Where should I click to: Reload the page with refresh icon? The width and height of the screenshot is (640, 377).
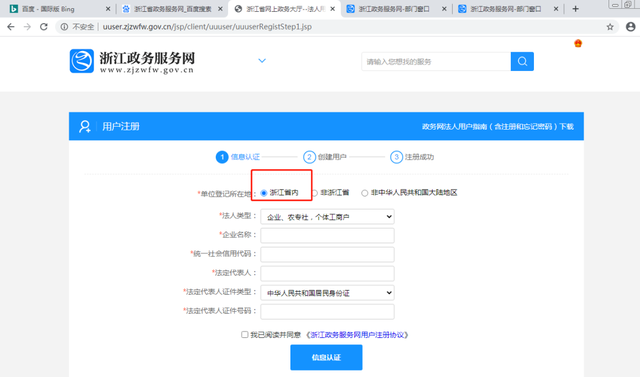tap(44, 27)
